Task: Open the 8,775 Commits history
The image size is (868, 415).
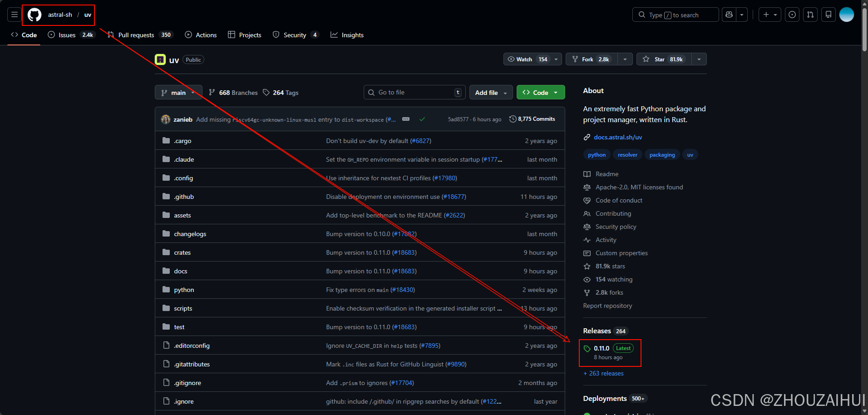Action: [532, 119]
